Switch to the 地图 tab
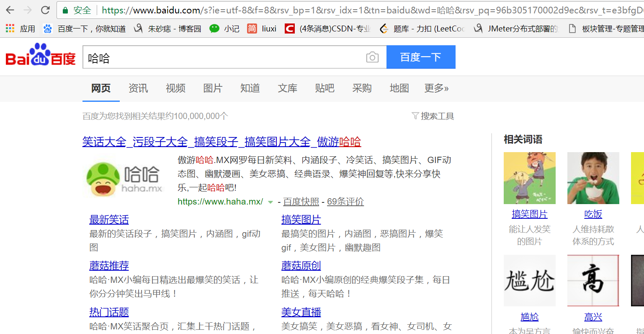The image size is (644, 334). click(x=399, y=88)
